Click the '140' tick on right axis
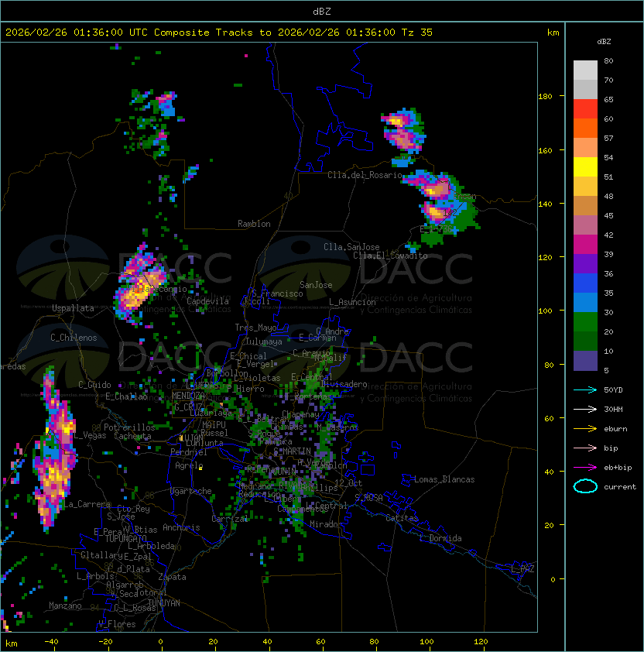The width and height of the screenshot is (644, 652). coord(545,204)
